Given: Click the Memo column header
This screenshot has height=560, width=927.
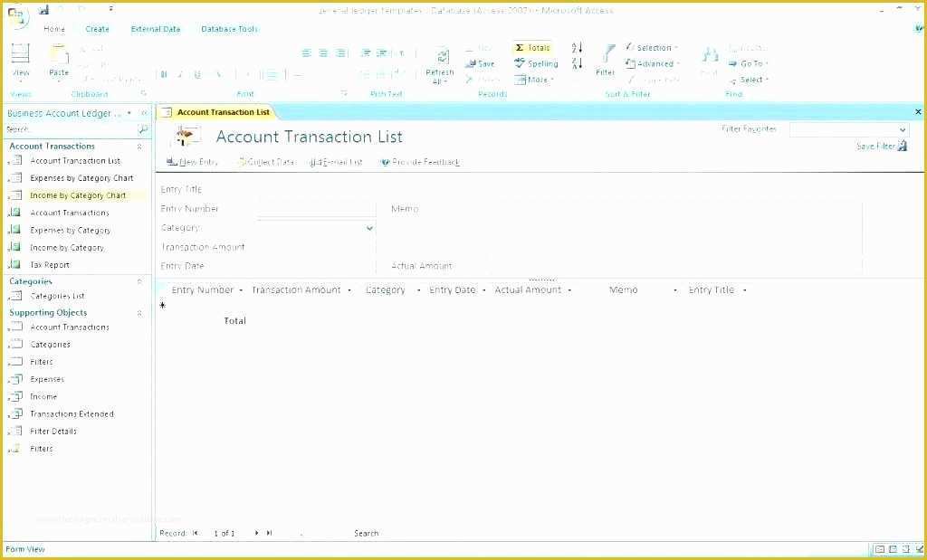Looking at the screenshot, I should [x=623, y=290].
